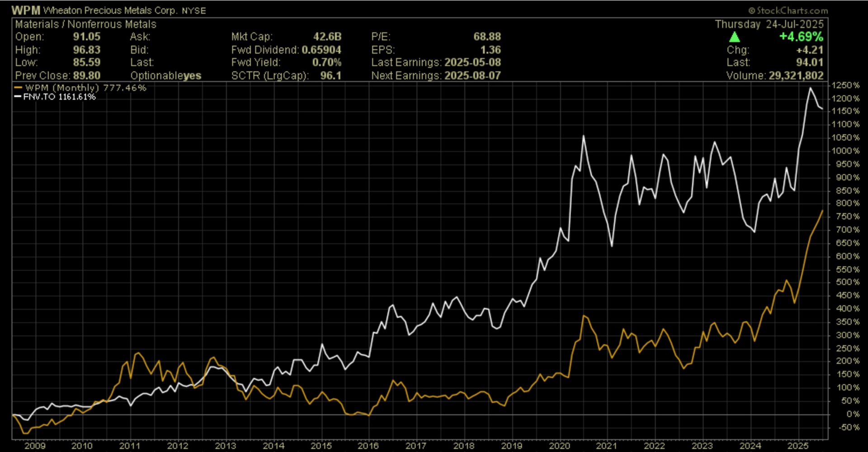
Task: Click the Optionable yes field
Action: pos(166,76)
